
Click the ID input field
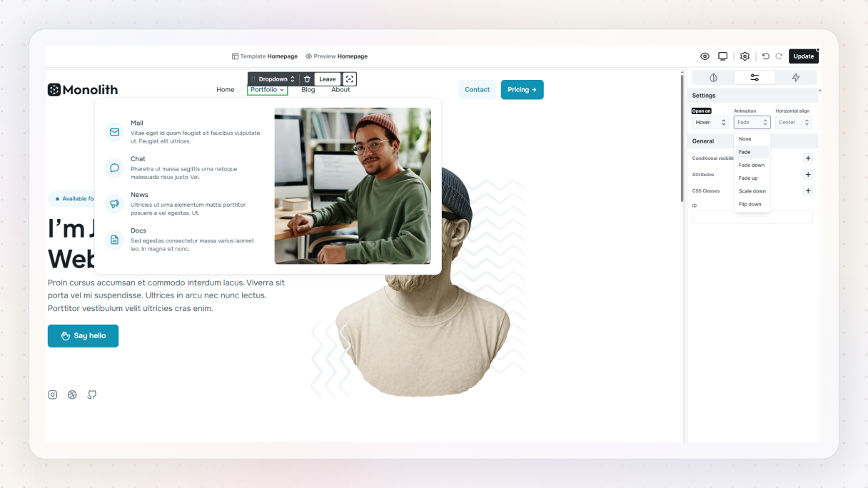[752, 217]
